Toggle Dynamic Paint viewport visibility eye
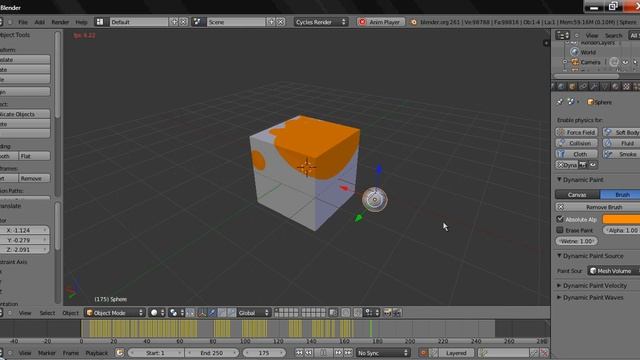The width and height of the screenshot is (640, 360). [593, 165]
